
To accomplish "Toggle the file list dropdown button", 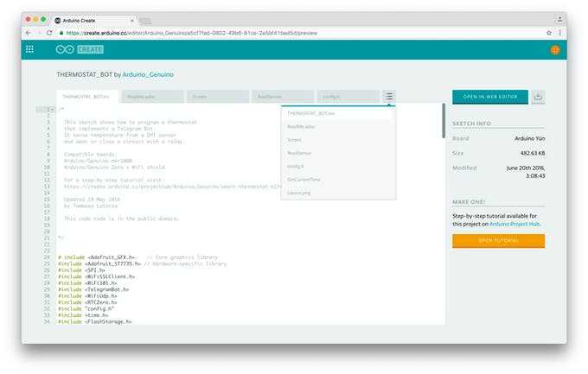I will click(x=389, y=97).
